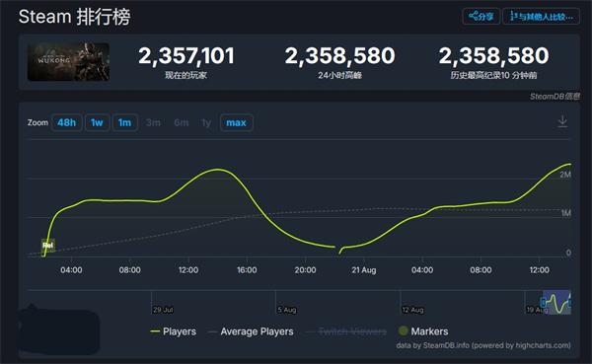Set chart zoom to 1y

(x=206, y=122)
